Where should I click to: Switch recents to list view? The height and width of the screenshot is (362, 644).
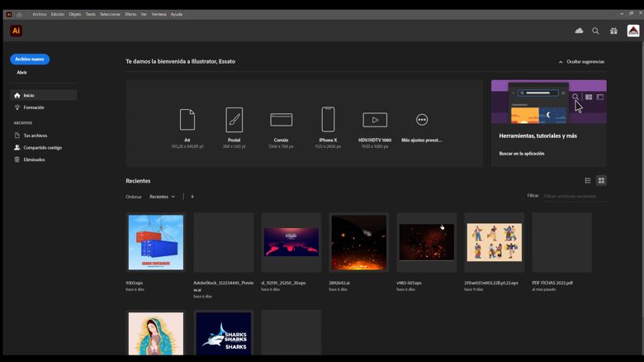point(588,180)
